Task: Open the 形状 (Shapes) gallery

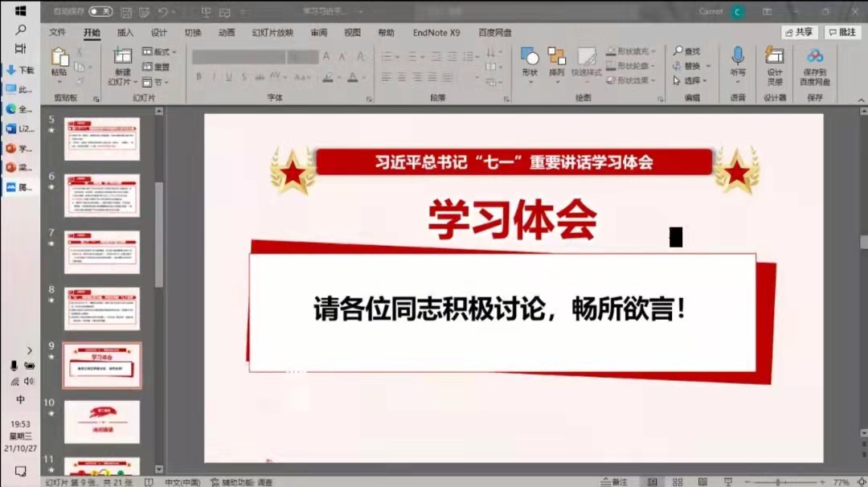Action: click(530, 58)
